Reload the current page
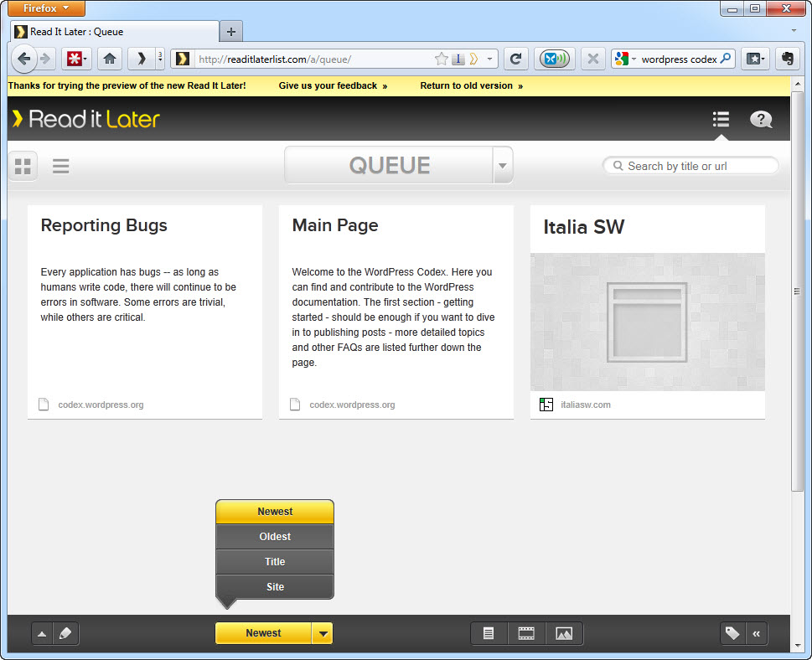Image resolution: width=812 pixels, height=660 pixels. click(515, 59)
